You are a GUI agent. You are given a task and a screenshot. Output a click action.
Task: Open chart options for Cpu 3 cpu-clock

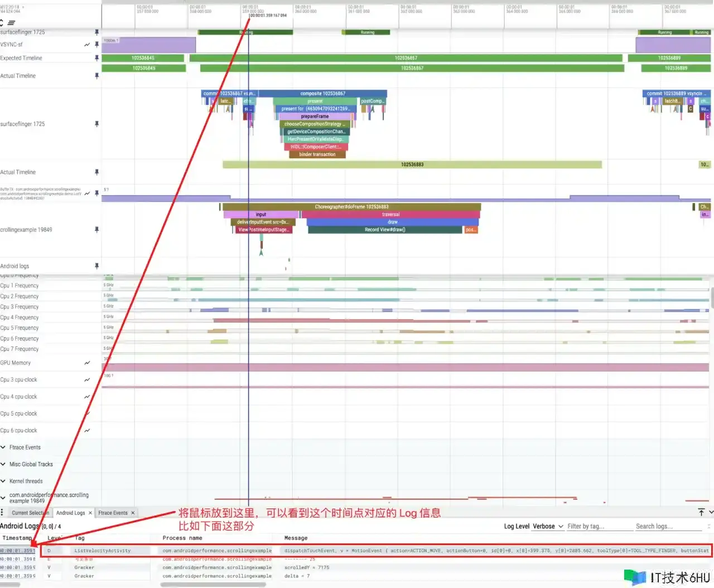tap(87, 380)
